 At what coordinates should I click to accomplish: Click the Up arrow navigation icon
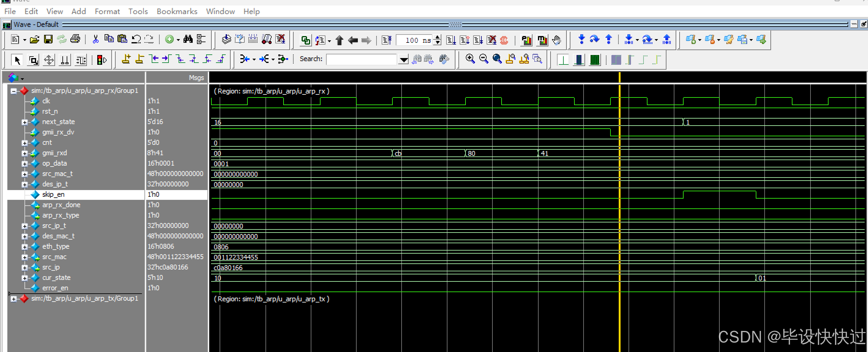pyautogui.click(x=339, y=40)
